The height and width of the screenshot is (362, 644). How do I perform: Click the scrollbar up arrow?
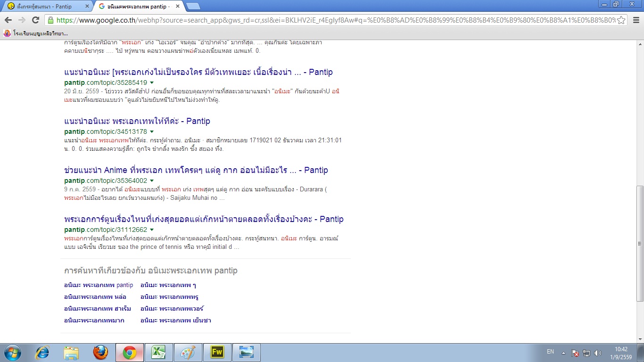pyautogui.click(x=640, y=44)
